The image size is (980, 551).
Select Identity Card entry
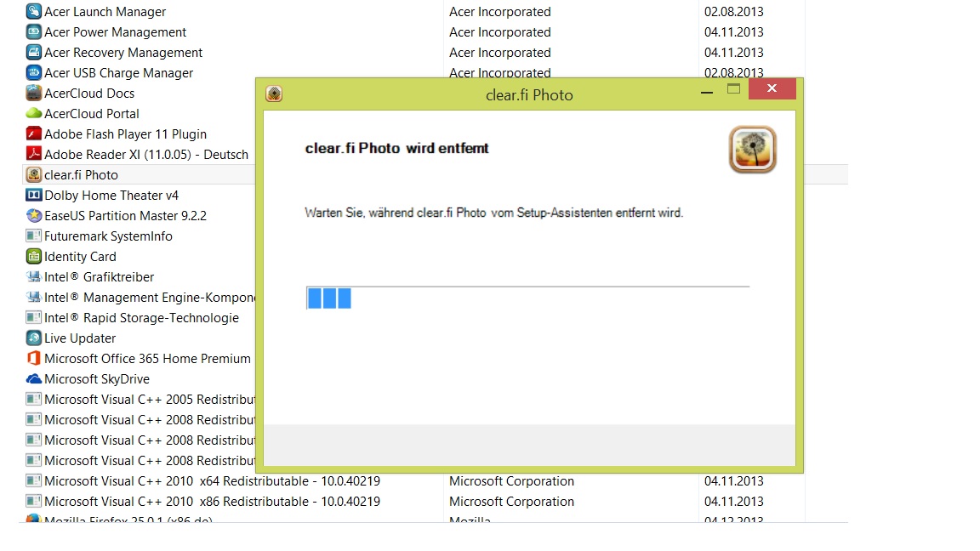point(80,257)
